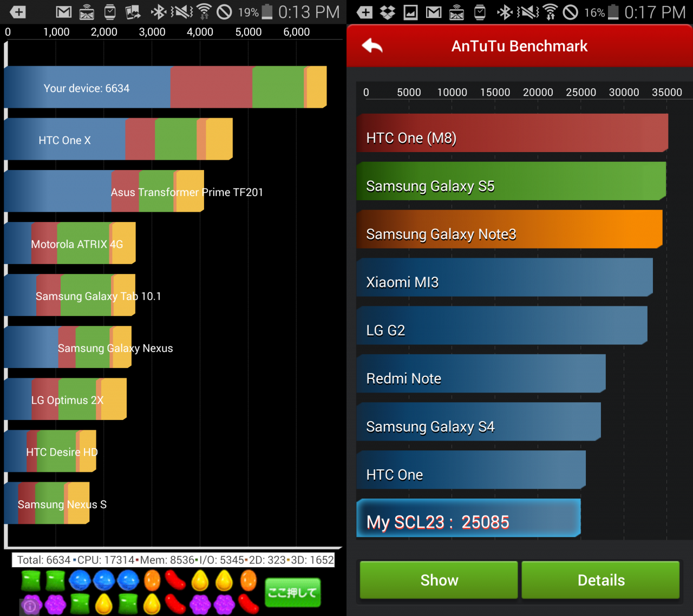Image resolution: width=693 pixels, height=616 pixels.
Task: Select the Samsung Galaxy Tab 10.1 bar
Action: (70, 295)
